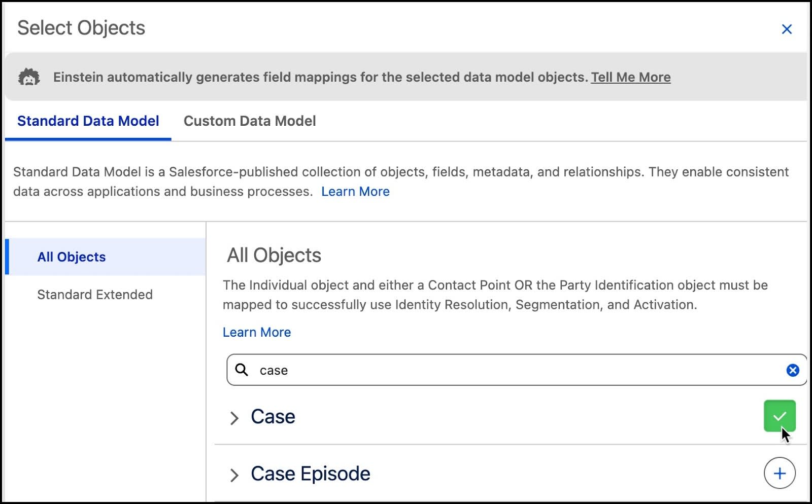Add Case Episode using the plus icon
The image size is (812, 504).
pyautogui.click(x=779, y=473)
